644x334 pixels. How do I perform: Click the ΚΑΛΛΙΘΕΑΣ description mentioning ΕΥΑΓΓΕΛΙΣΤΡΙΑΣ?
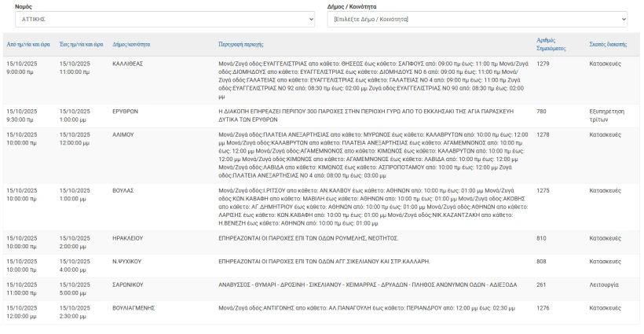point(373,80)
